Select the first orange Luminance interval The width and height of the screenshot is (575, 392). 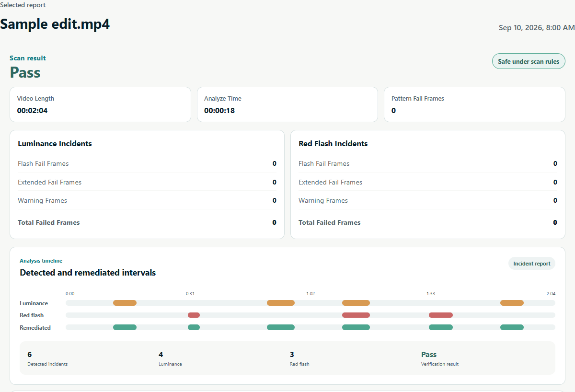point(125,303)
